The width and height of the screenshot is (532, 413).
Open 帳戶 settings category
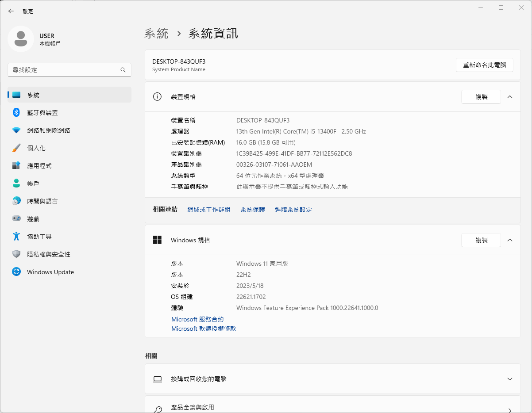point(69,184)
